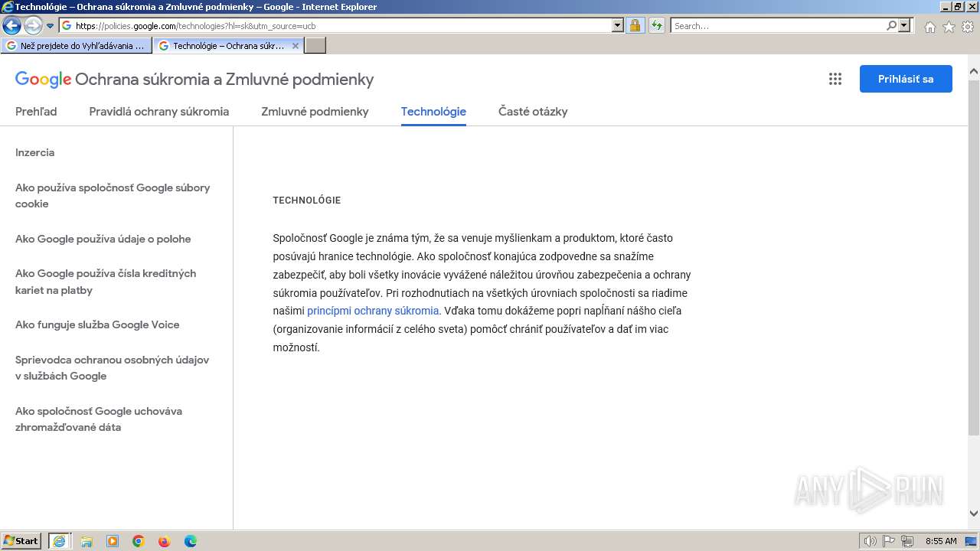
Task: Minimize the Internet Explorer window
Action: pyautogui.click(x=945, y=7)
